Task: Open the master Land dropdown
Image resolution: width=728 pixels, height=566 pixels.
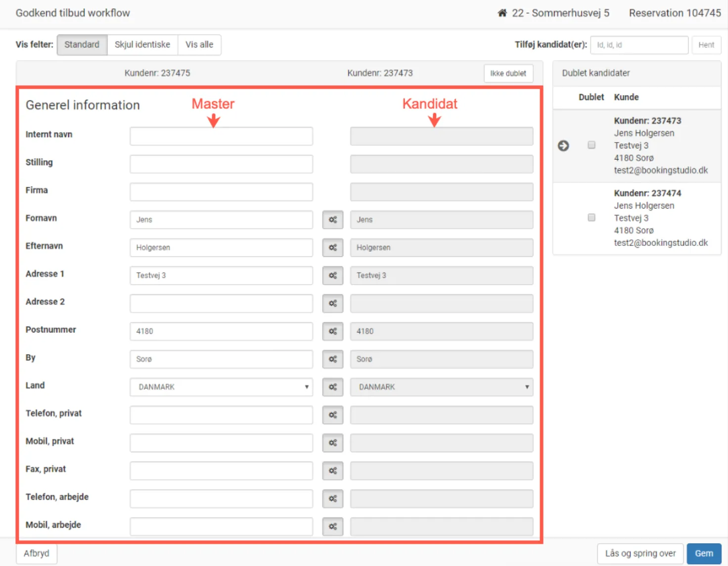Action: point(221,387)
